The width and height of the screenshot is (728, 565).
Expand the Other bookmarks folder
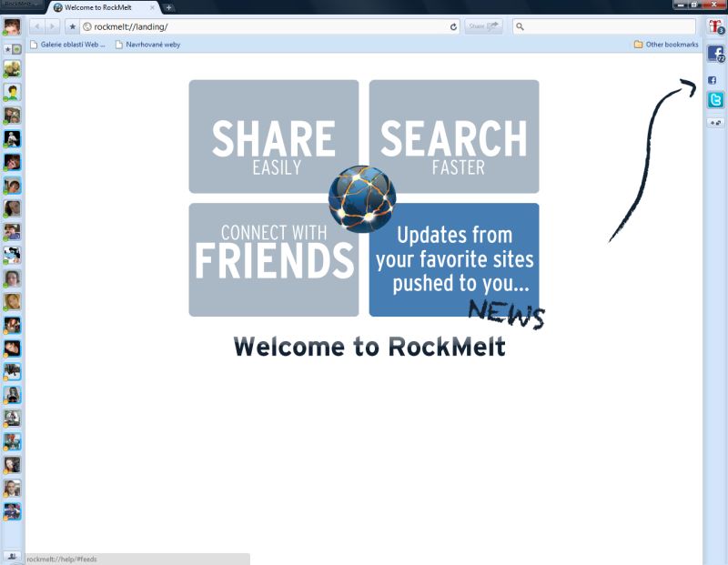[666, 45]
